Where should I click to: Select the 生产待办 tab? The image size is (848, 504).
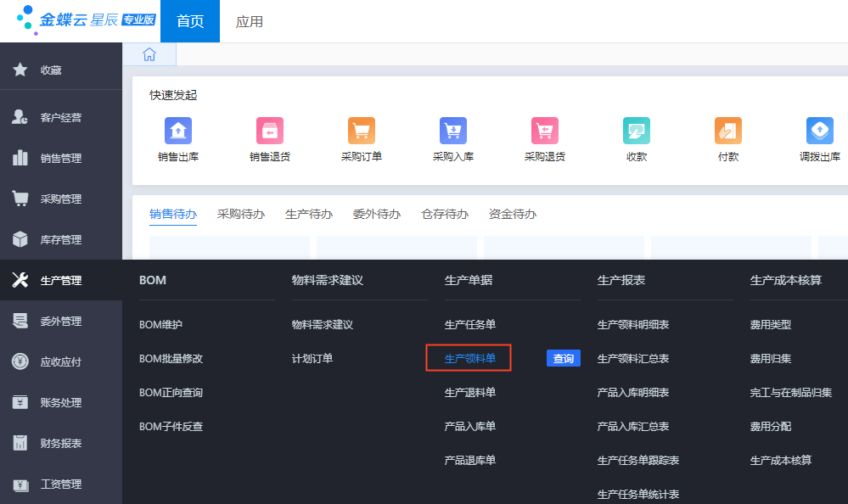tap(309, 214)
